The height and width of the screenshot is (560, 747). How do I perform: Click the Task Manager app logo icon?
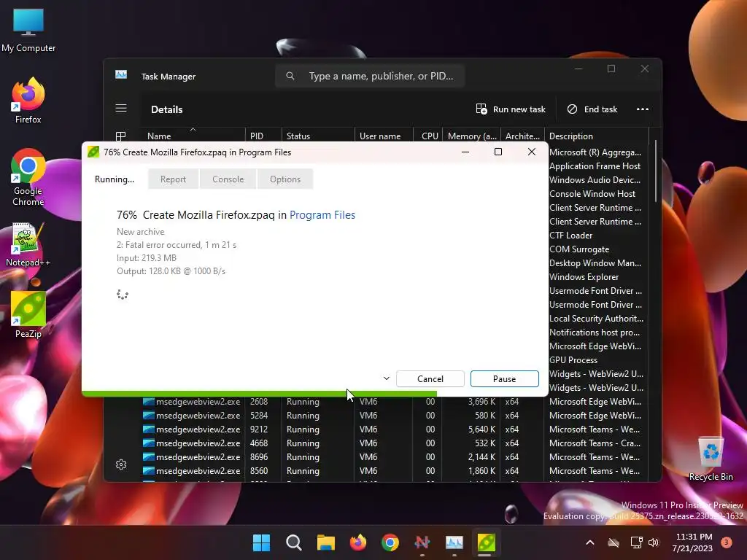121,75
